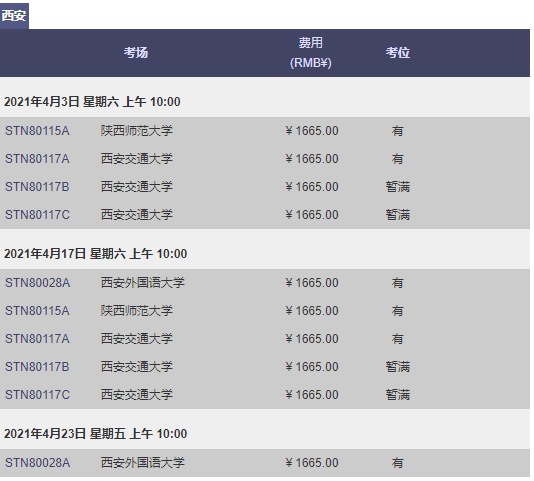Open STN80028A under April 23
Image resolution: width=534 pixels, height=481 pixels.
265,463
